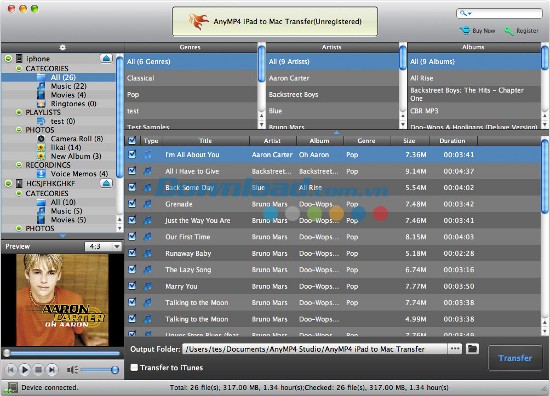Select Ringtones (0) category
Screen dimensions: 550x396
73,103
